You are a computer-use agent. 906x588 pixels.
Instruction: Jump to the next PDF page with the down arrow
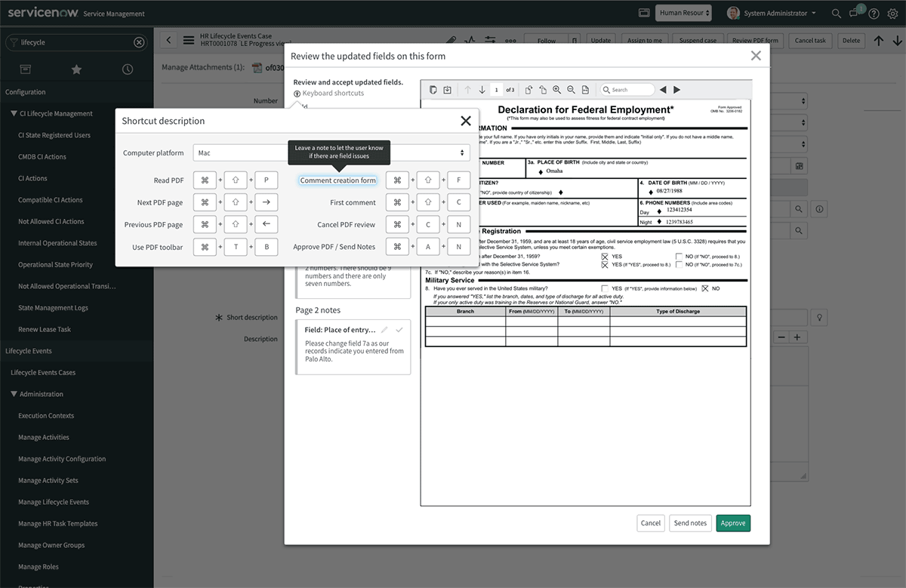click(x=482, y=89)
